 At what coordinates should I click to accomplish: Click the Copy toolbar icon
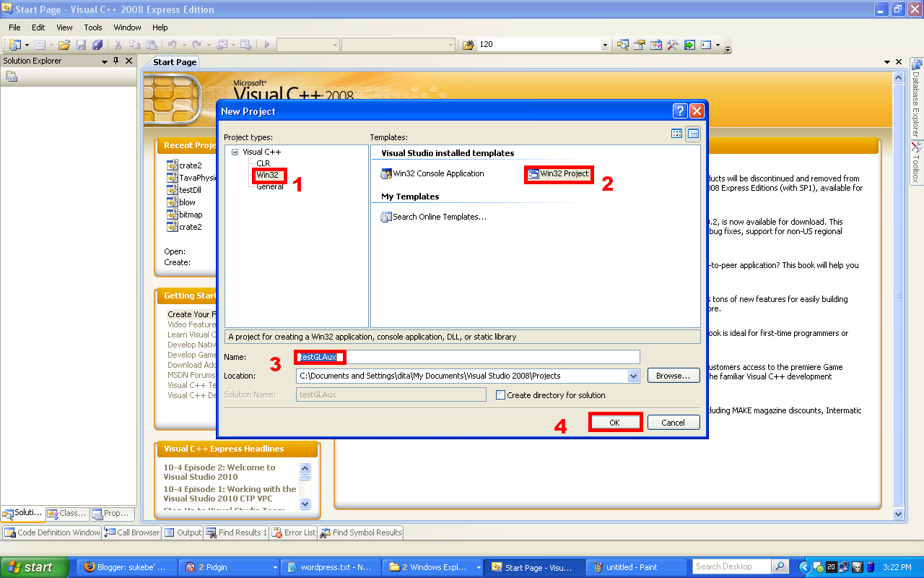(135, 45)
